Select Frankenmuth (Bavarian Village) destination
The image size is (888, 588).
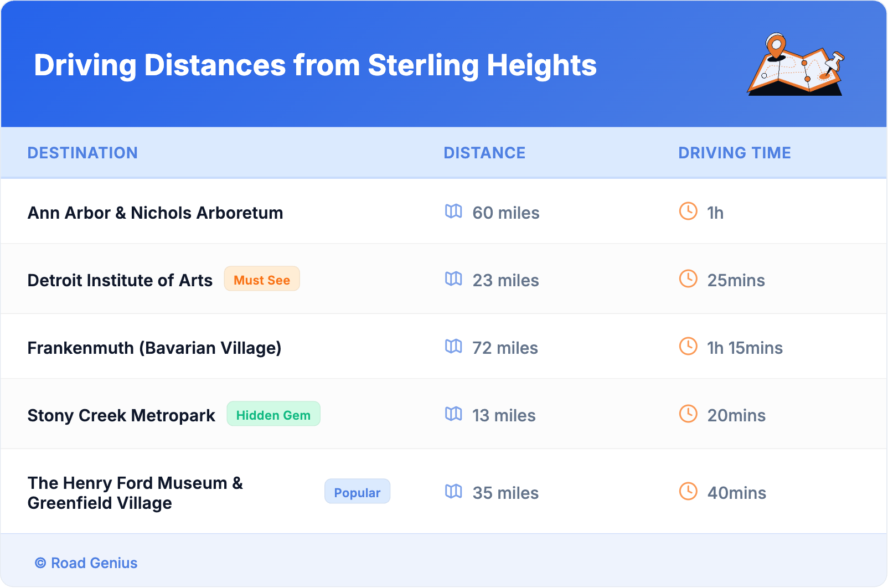154,348
